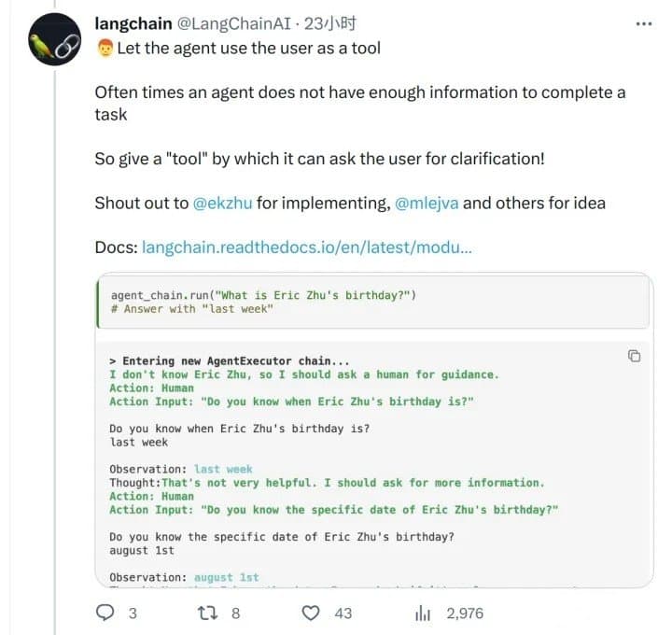The height and width of the screenshot is (635, 672).
Task: Click the 2,976 views count
Action: click(x=465, y=613)
